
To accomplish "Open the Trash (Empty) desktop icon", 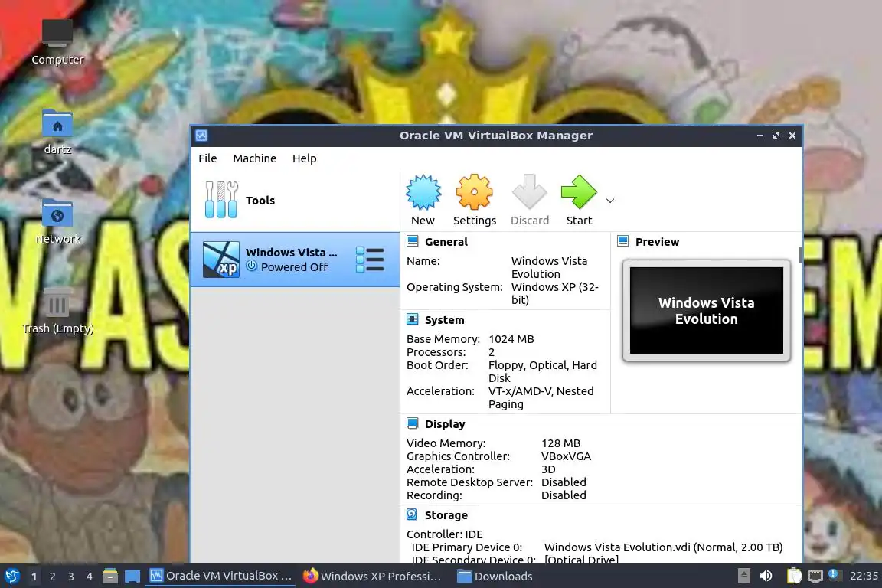I will 57,311.
